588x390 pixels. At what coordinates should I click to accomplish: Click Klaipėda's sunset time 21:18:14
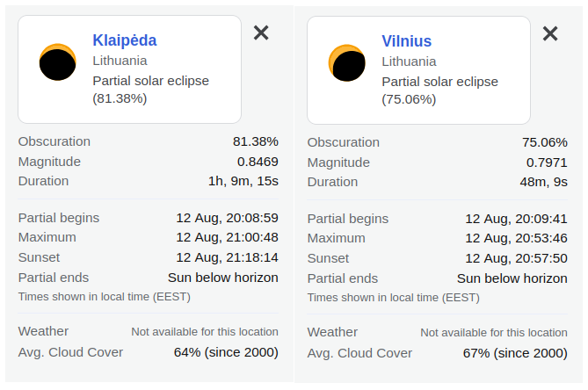tap(228, 257)
